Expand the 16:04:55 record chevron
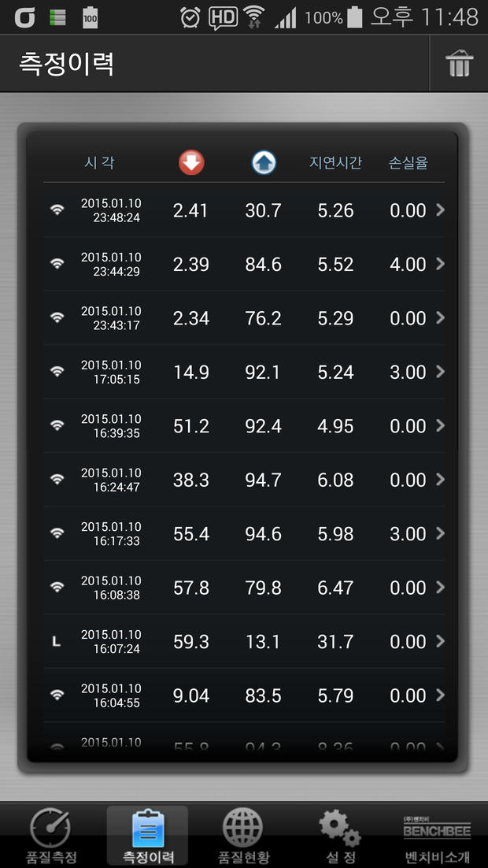This screenshot has width=488, height=868. click(441, 695)
